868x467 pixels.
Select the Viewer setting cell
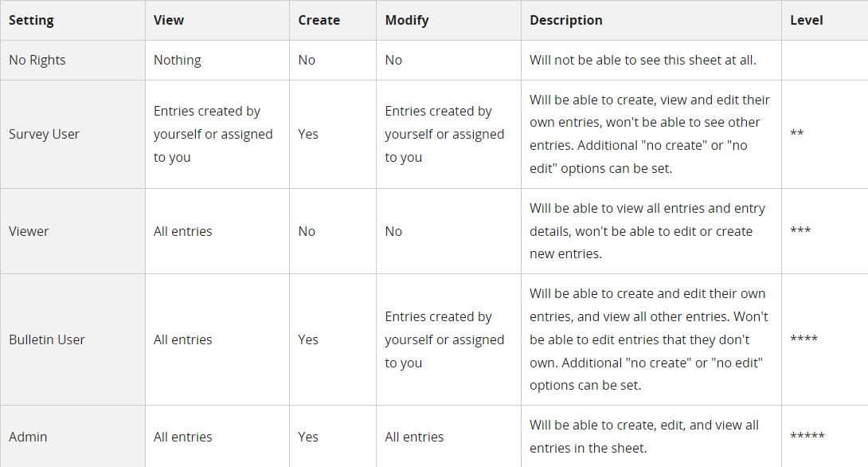(x=72, y=231)
